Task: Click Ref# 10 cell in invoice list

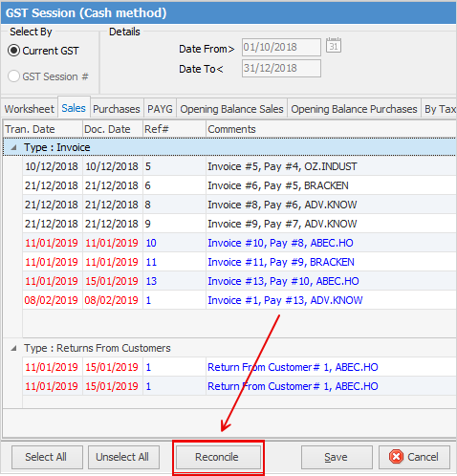Action: [174, 243]
